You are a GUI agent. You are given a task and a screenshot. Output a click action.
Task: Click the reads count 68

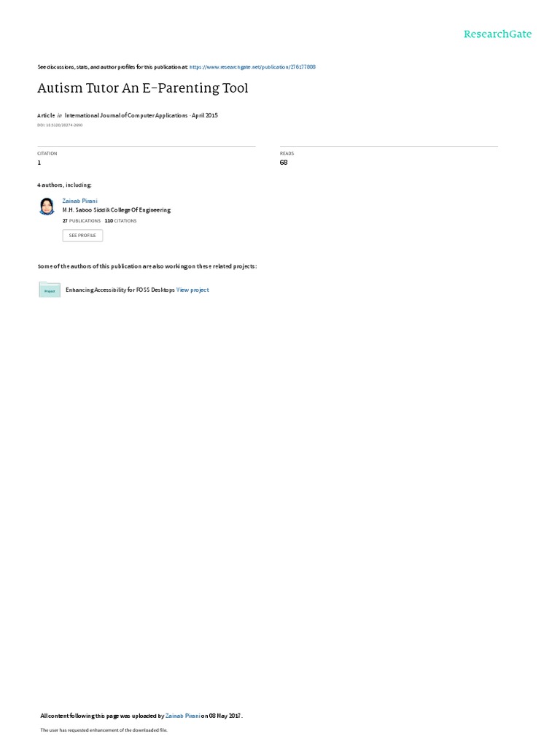click(x=284, y=163)
